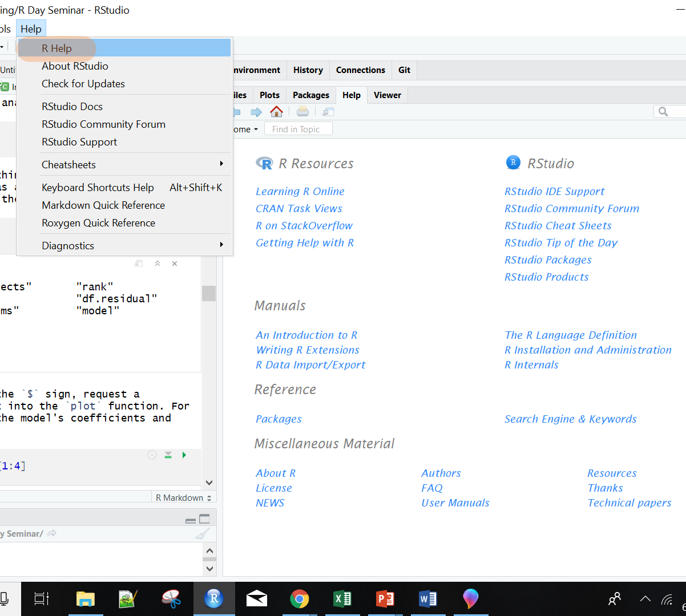Open Search Engine & Keywords link
This screenshot has height=616, width=686.
point(571,419)
